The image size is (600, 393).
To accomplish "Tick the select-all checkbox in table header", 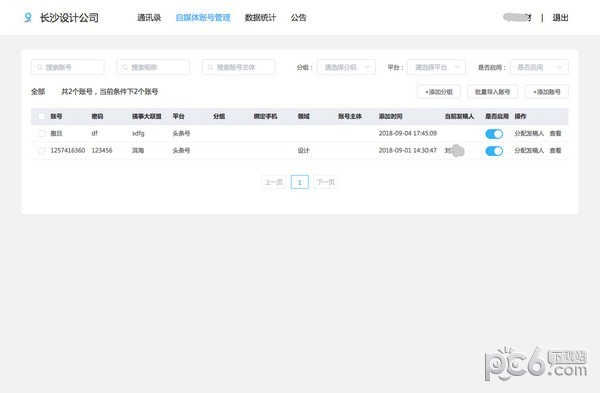I will tap(42, 116).
